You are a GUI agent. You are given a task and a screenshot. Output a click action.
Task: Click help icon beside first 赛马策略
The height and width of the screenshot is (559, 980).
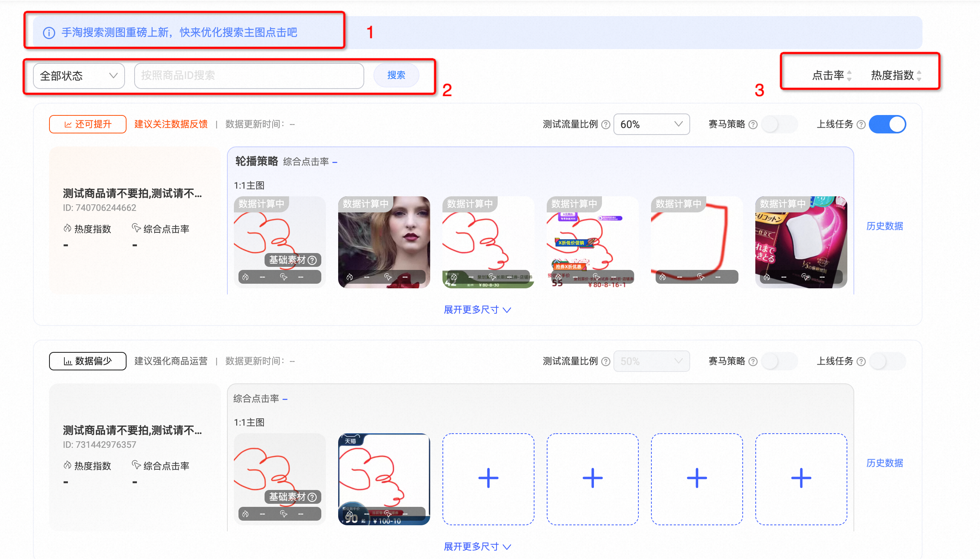(x=753, y=124)
